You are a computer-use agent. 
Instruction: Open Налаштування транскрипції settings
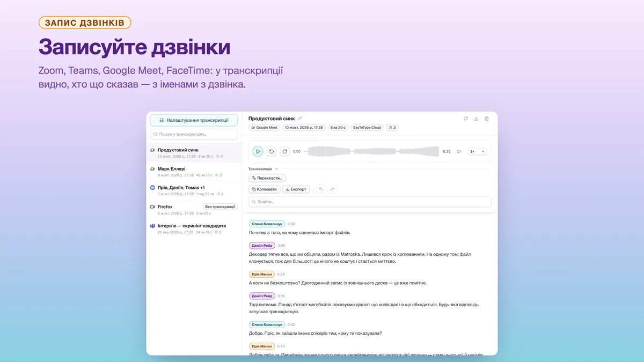coord(194,120)
